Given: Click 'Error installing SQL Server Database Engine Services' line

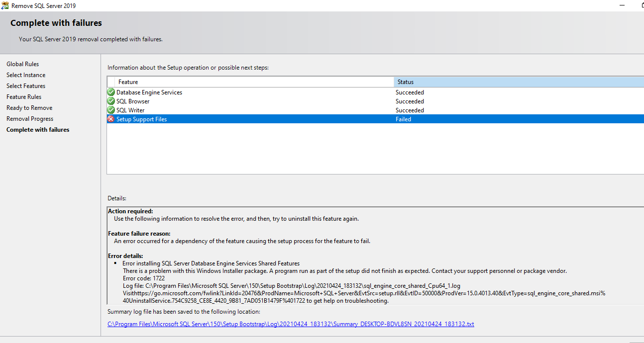Looking at the screenshot, I should 211,263.
